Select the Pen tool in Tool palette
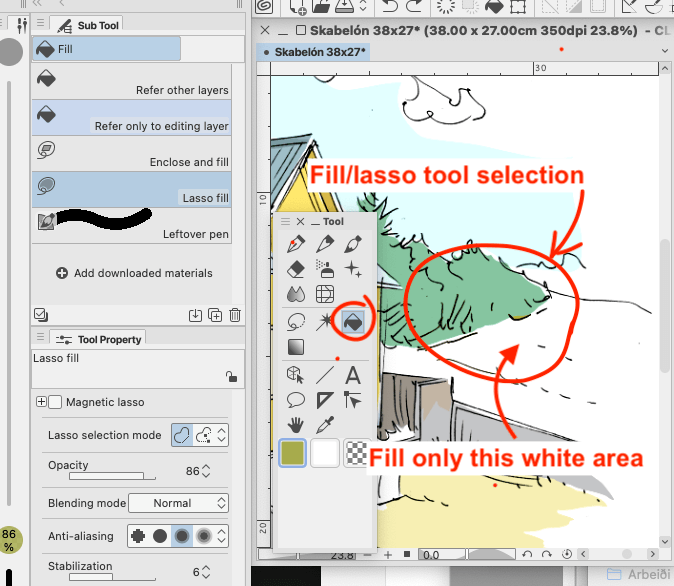Image resolution: width=674 pixels, height=586 pixels. pyautogui.click(x=296, y=244)
